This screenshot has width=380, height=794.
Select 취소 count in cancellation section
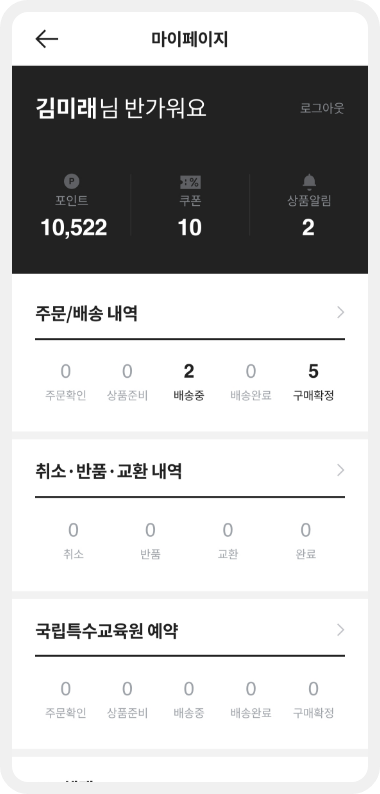click(73, 541)
